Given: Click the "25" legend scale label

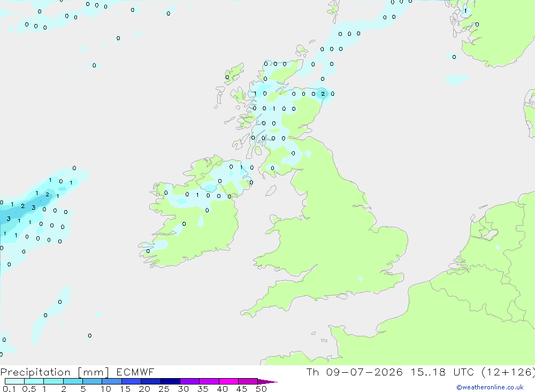Looking at the screenshot, I should pos(164,389).
